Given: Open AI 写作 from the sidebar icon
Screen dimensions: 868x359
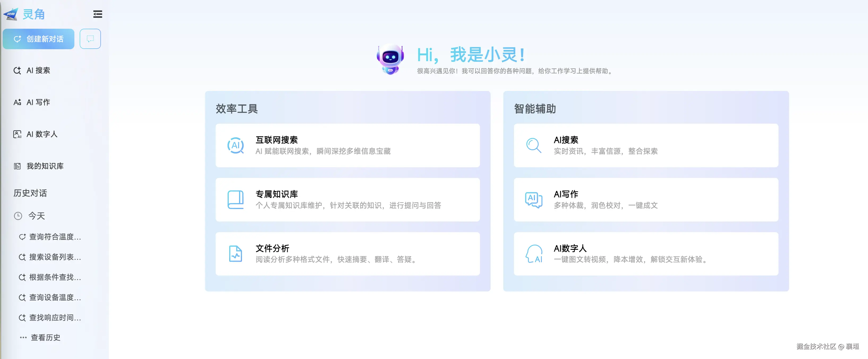Looking at the screenshot, I should [17, 102].
